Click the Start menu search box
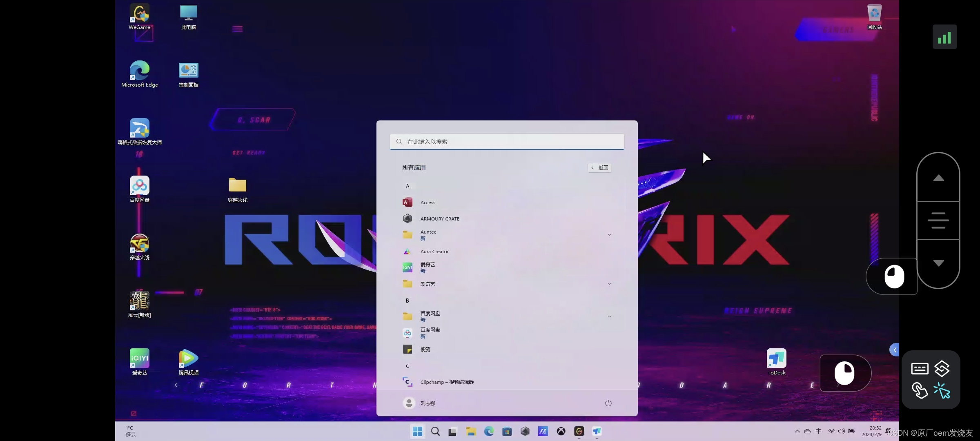 click(x=507, y=142)
